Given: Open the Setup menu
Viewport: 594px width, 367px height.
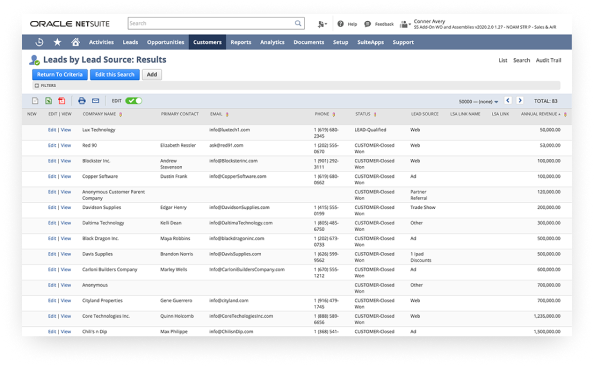Looking at the screenshot, I should pos(341,42).
